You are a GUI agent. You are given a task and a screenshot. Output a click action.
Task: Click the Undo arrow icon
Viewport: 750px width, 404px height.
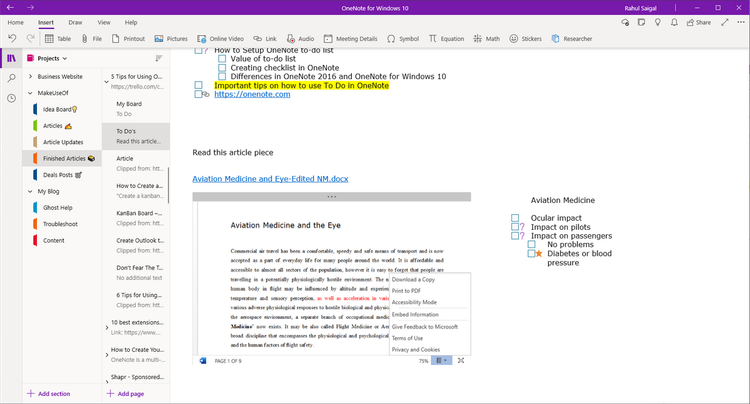click(12, 38)
